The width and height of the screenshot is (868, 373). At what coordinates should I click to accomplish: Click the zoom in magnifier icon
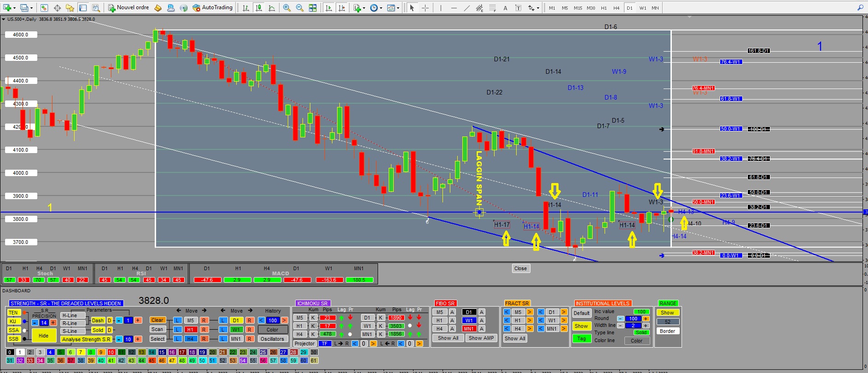[286, 8]
